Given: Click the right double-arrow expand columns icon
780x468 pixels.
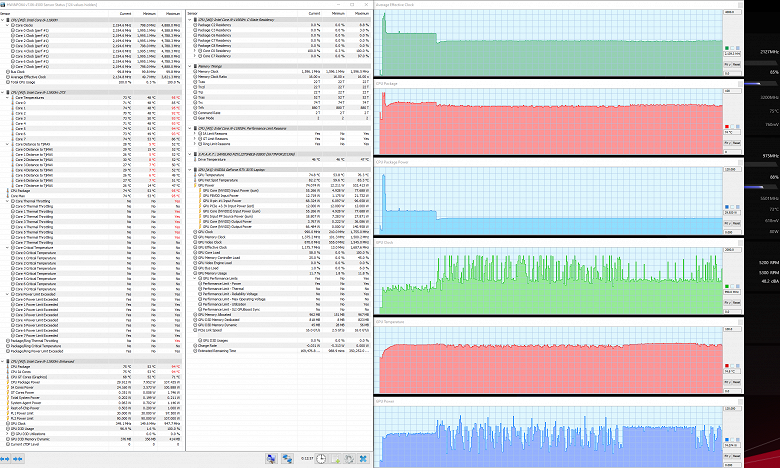Looking at the screenshot, I should [x=18, y=459].
